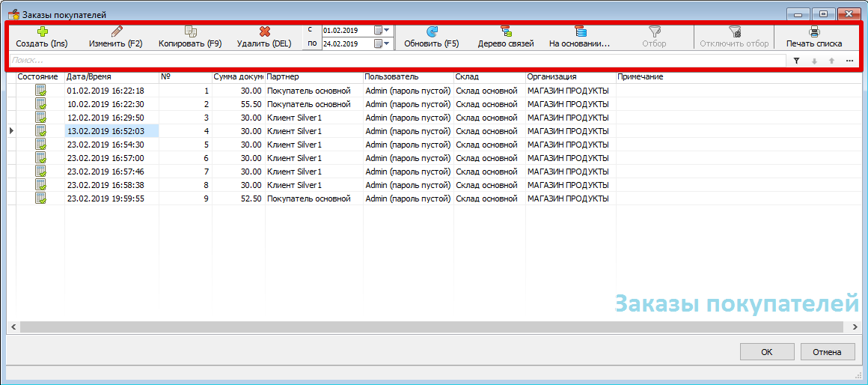Click the Создать (Ins) toolbar button
The image size is (868, 385).
click(42, 37)
